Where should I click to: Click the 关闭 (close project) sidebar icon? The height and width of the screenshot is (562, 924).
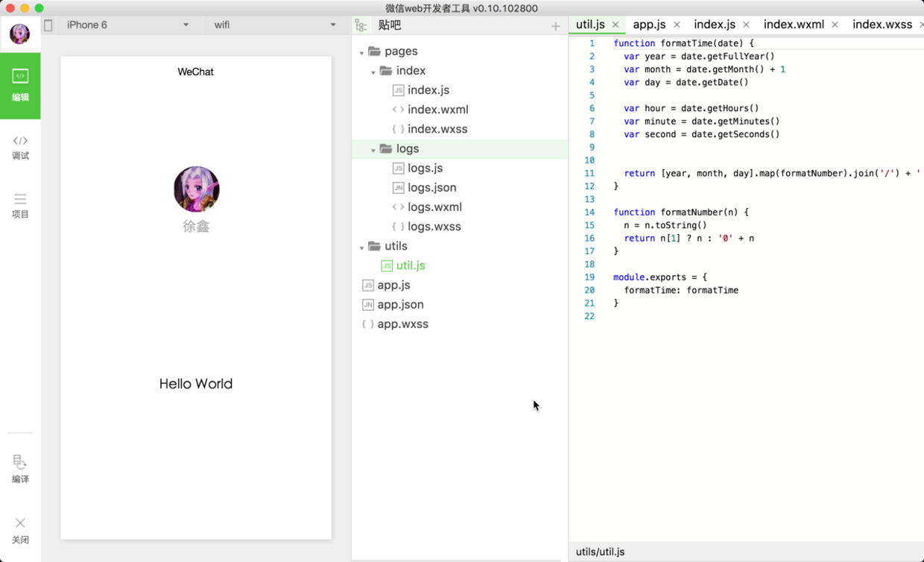[20, 530]
